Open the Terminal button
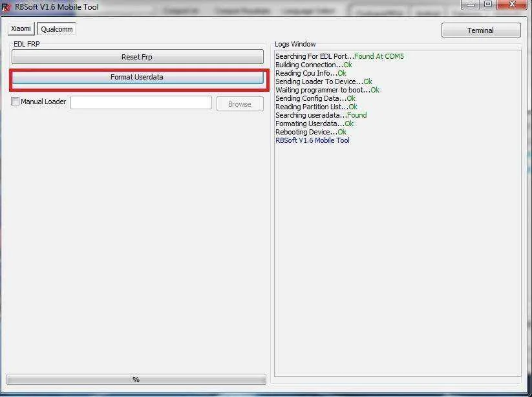 (x=481, y=30)
